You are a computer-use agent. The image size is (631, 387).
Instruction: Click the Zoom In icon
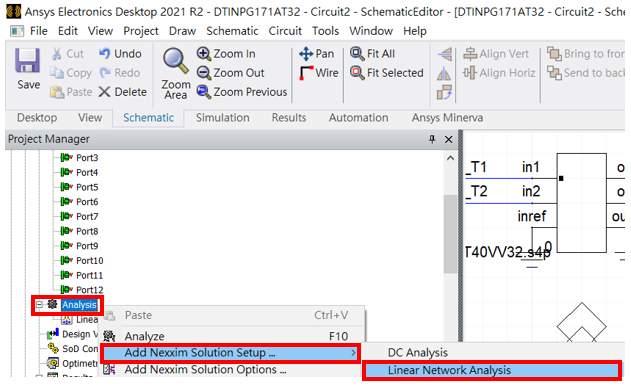204,54
